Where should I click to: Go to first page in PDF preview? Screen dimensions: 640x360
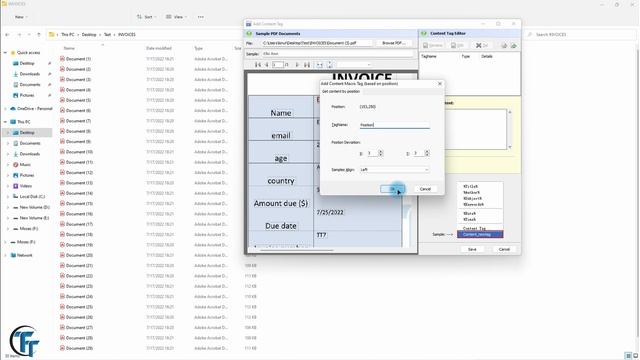[258, 64]
